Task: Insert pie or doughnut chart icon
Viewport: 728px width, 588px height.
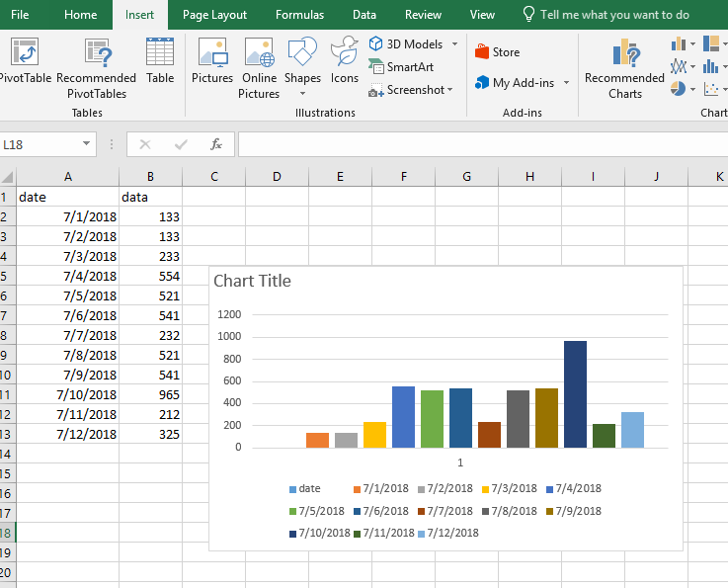Action: tap(679, 88)
